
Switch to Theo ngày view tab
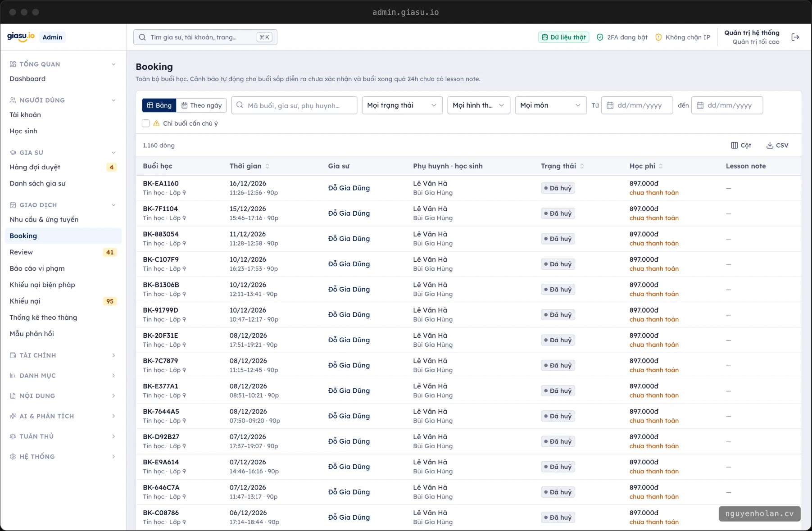(201, 105)
